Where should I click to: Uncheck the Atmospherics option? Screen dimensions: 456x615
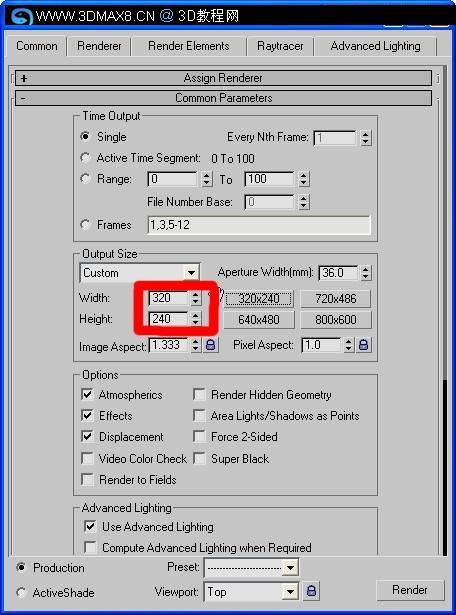pos(87,394)
